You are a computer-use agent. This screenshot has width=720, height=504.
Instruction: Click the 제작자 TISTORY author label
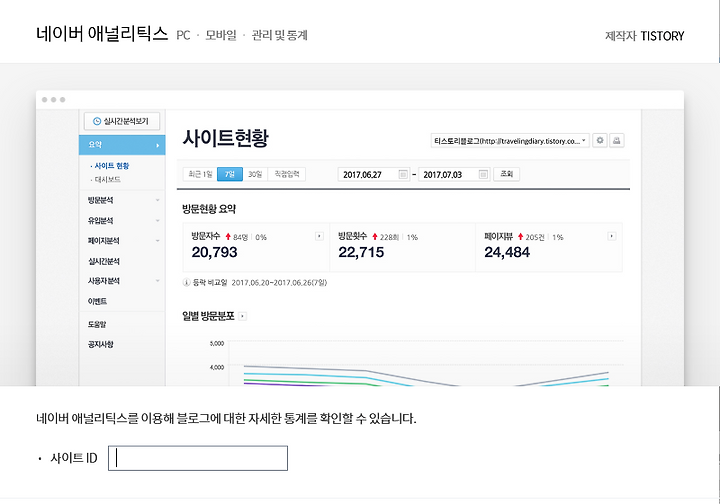click(x=645, y=36)
